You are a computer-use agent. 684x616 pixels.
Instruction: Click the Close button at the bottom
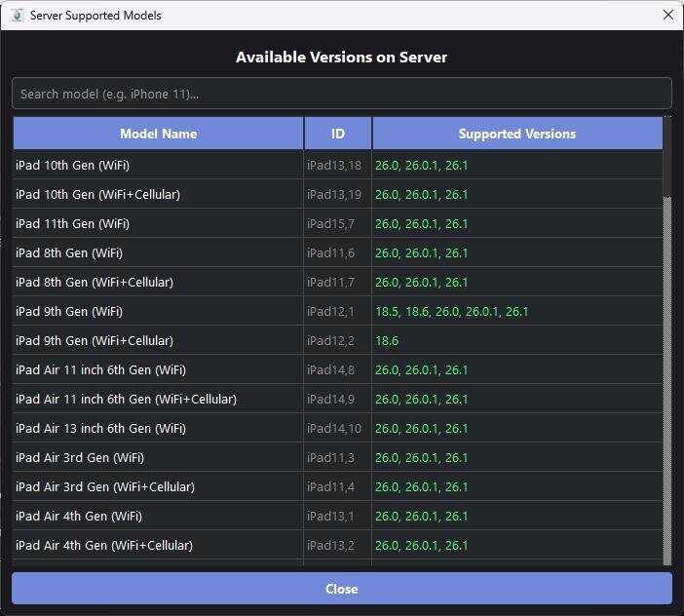pos(342,589)
